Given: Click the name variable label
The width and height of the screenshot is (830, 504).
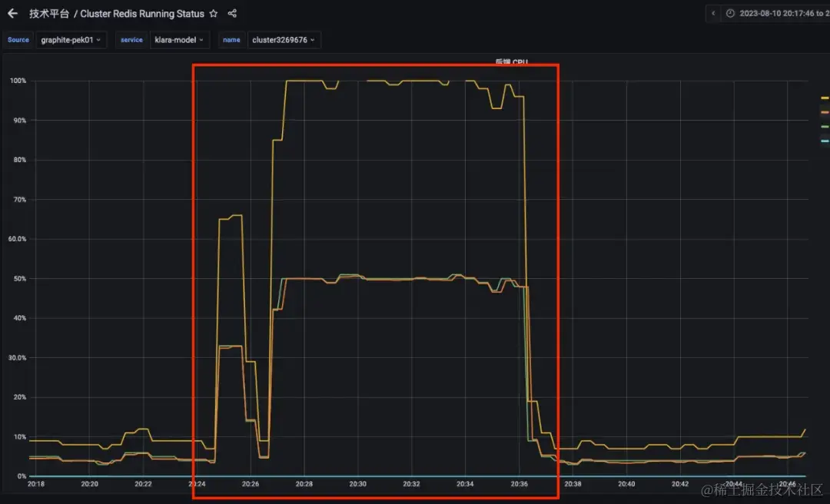Looking at the screenshot, I should click(231, 40).
